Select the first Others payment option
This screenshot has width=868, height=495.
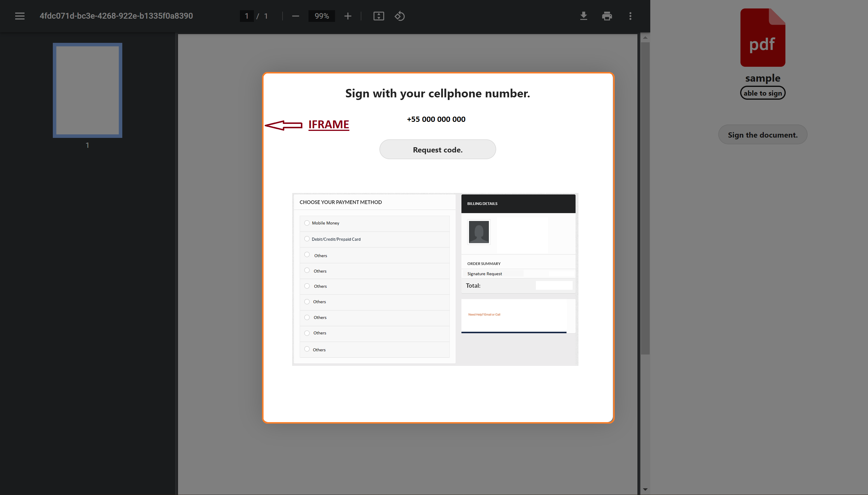point(306,254)
